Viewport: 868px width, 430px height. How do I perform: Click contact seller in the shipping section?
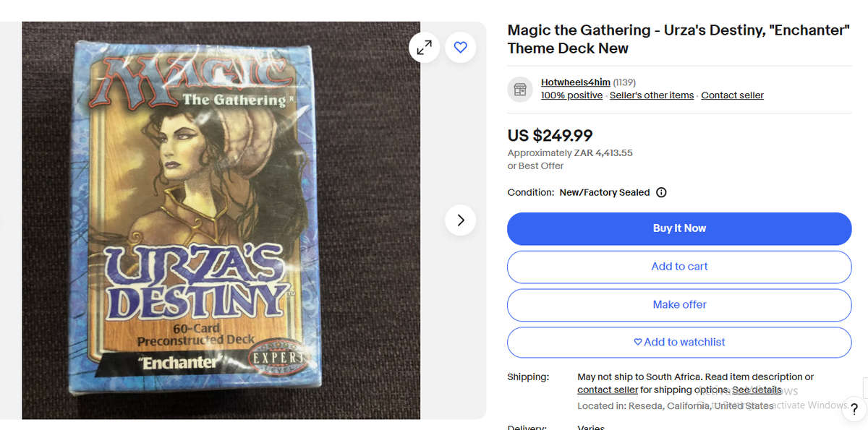607,390
